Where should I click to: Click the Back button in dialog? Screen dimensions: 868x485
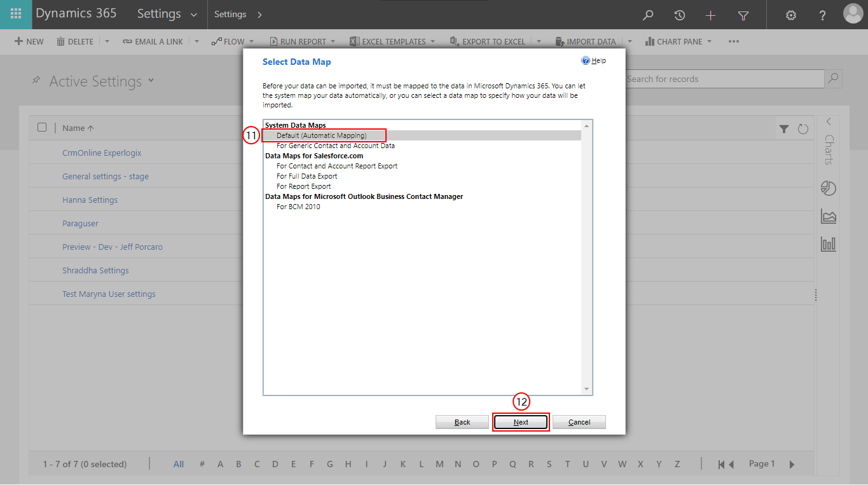click(462, 422)
